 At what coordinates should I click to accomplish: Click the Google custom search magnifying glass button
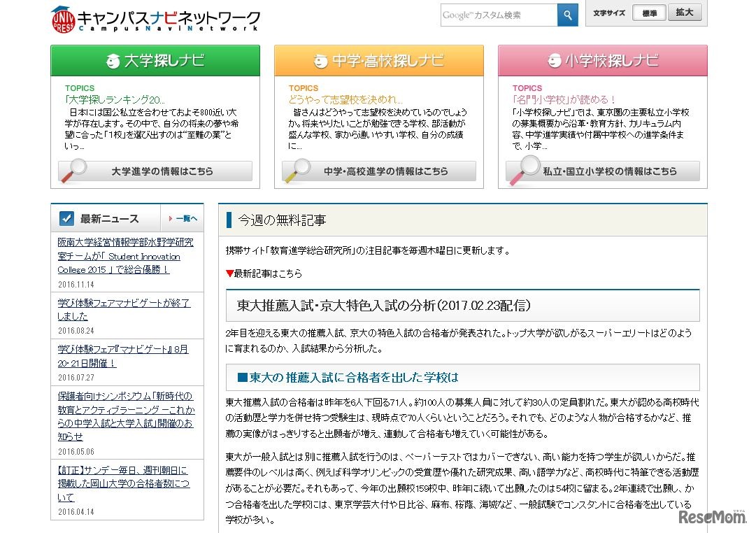567,15
